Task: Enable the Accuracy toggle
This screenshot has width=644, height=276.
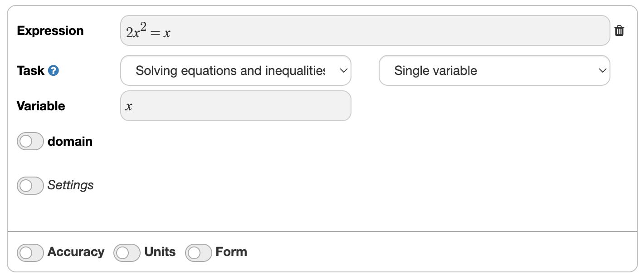Action: tap(30, 252)
